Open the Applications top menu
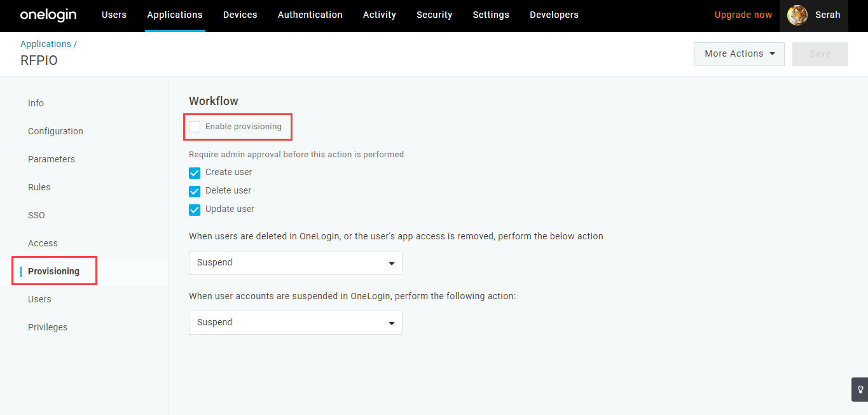Viewport: 868px width, 415px height. coord(175,15)
